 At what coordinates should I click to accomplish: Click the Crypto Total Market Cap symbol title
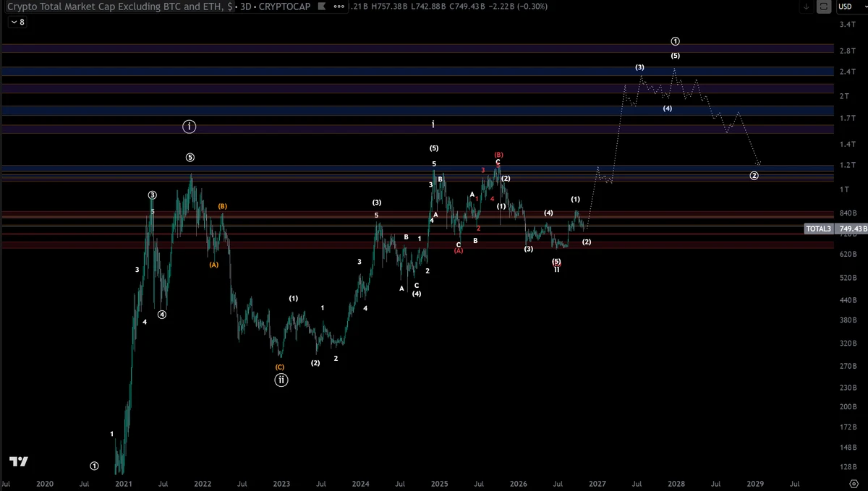click(119, 7)
